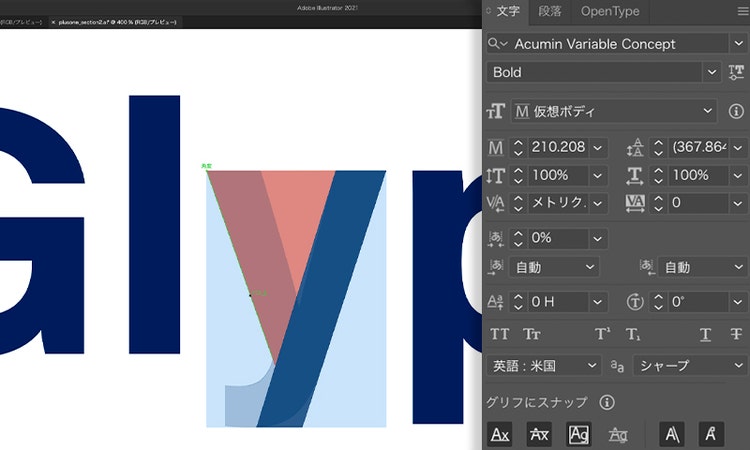This screenshot has height=450, width=750.
Task: Click the font size M icon
Action: [496, 148]
